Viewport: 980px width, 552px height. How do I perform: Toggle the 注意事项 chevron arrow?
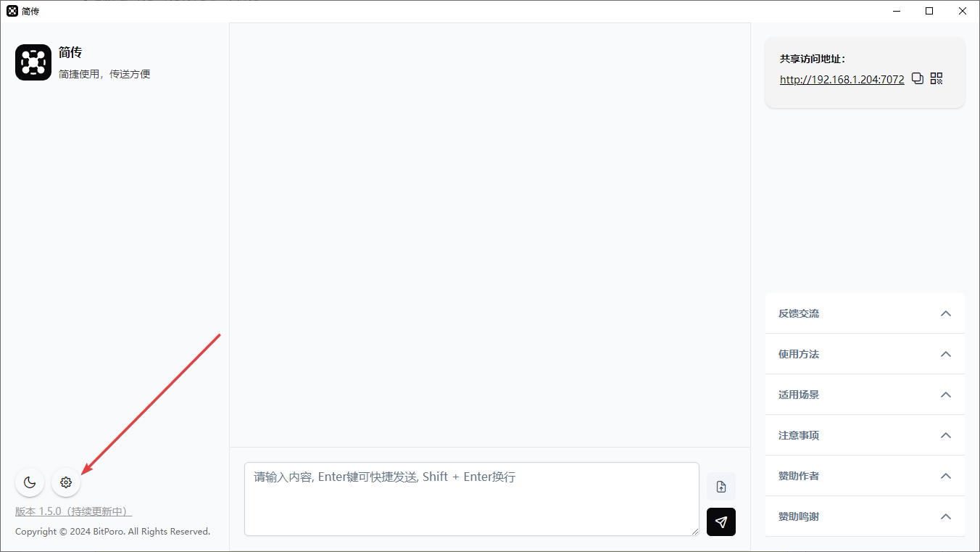point(945,435)
